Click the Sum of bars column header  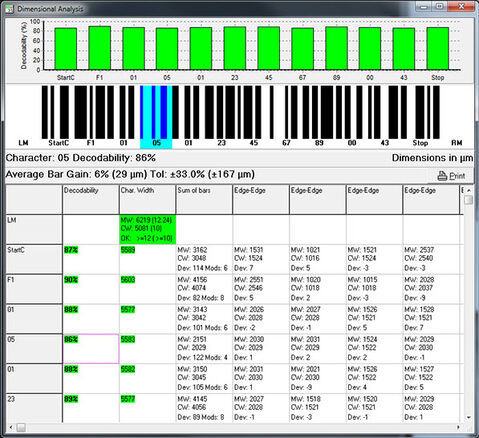204,199
